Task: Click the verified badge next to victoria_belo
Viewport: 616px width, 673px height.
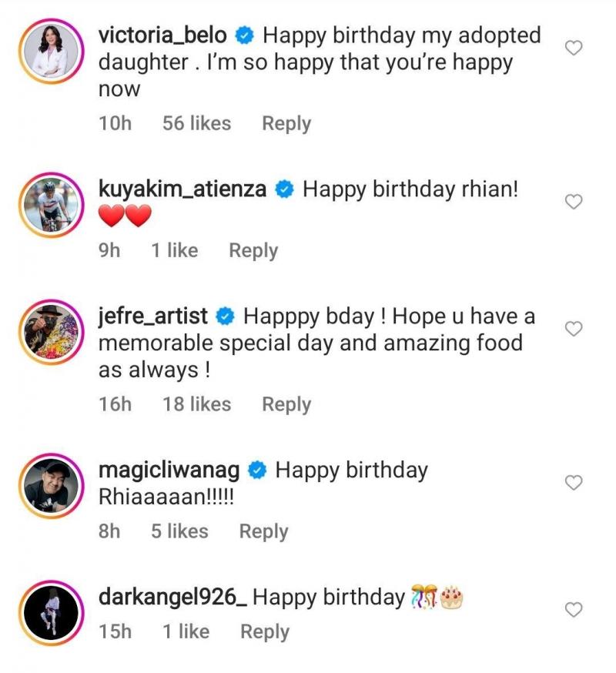Action: (245, 34)
